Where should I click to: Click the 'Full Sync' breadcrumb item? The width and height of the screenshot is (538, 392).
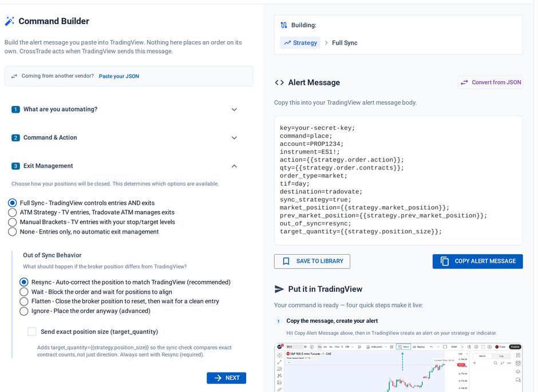[x=345, y=43]
